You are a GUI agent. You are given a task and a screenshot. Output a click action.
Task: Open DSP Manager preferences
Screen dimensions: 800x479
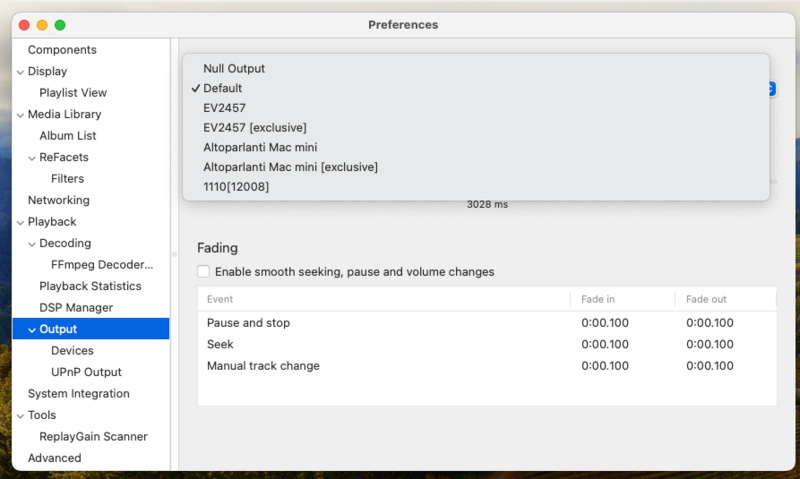point(76,308)
